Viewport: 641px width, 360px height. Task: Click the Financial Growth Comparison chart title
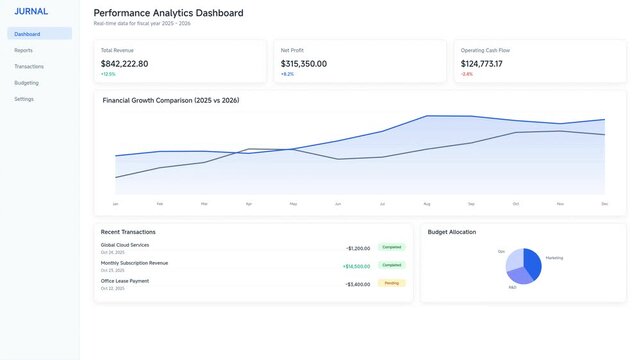coord(171,100)
